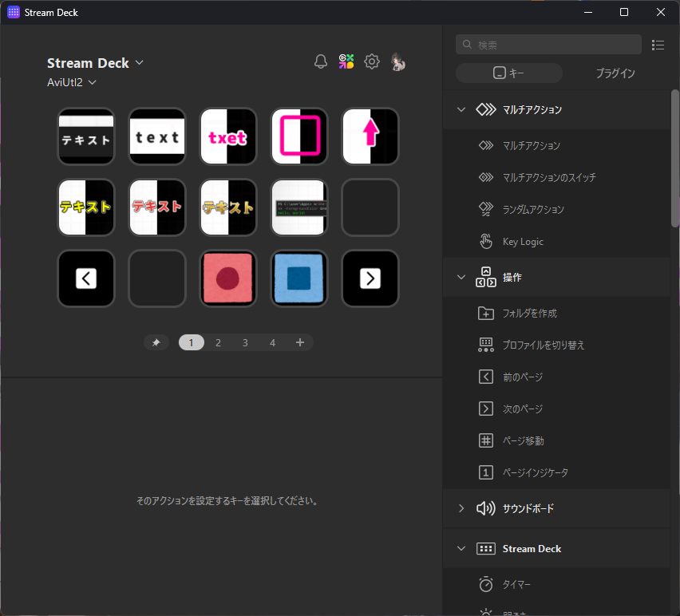The width and height of the screenshot is (680, 616).
Task: Open the Stream Deck device dropdown
Action: 95,63
